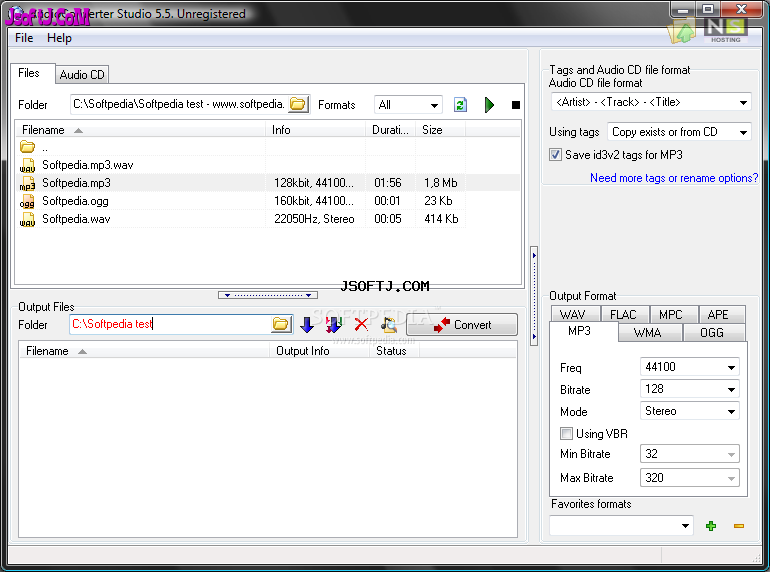Click ogg icon of Softpedia.ogg
The image size is (770, 572).
(27, 201)
